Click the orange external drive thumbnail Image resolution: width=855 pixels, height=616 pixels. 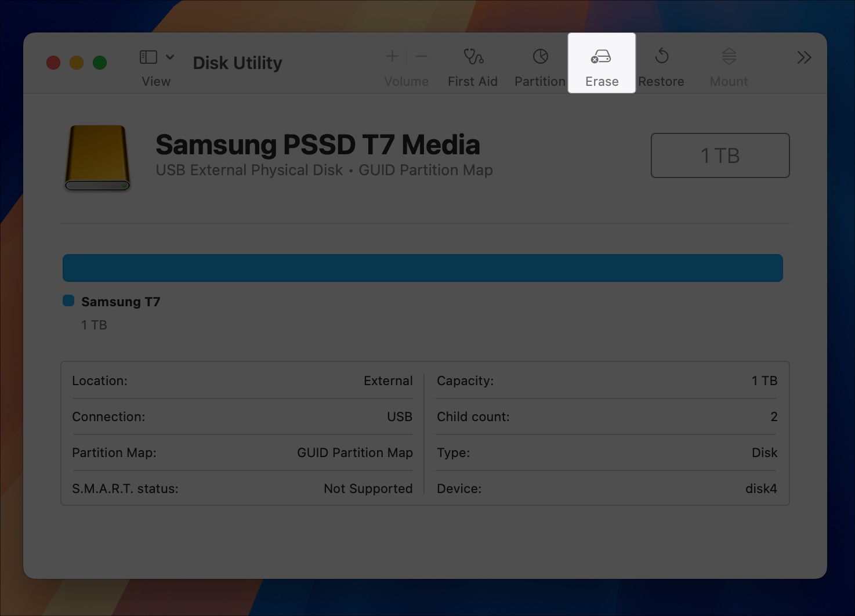click(97, 157)
